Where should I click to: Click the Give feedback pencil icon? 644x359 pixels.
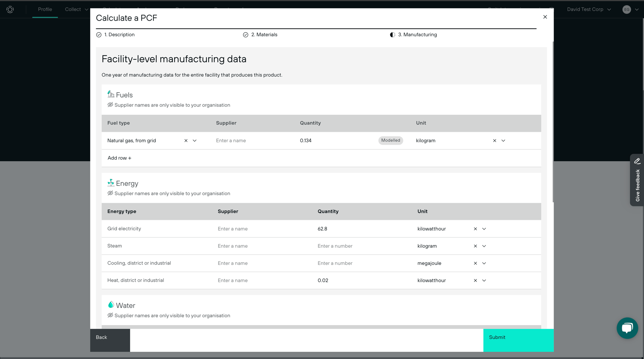[x=637, y=161]
